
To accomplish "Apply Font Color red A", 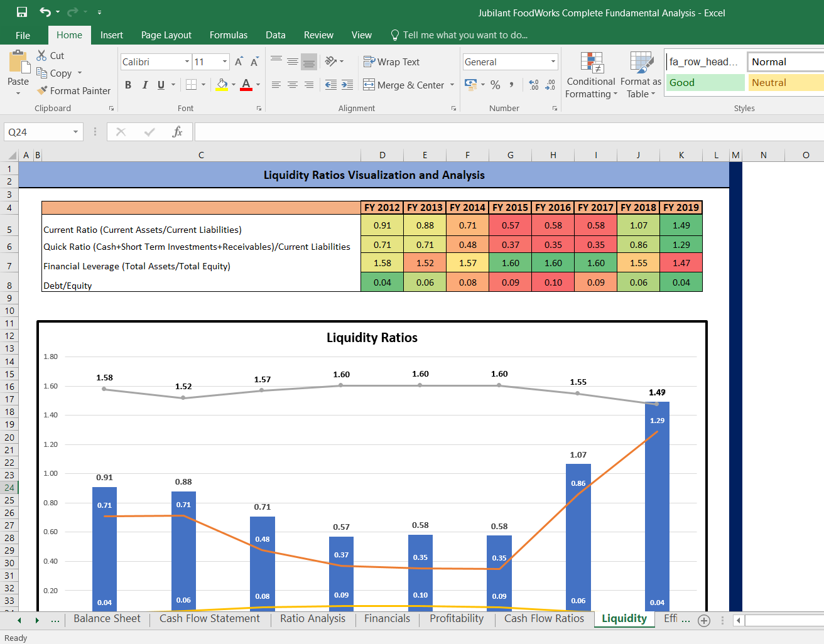I will (246, 84).
